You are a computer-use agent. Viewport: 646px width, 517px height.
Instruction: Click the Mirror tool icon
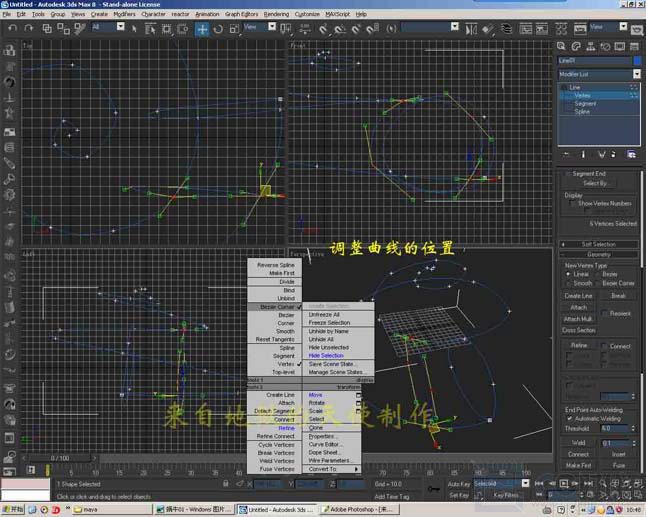pos(471,29)
